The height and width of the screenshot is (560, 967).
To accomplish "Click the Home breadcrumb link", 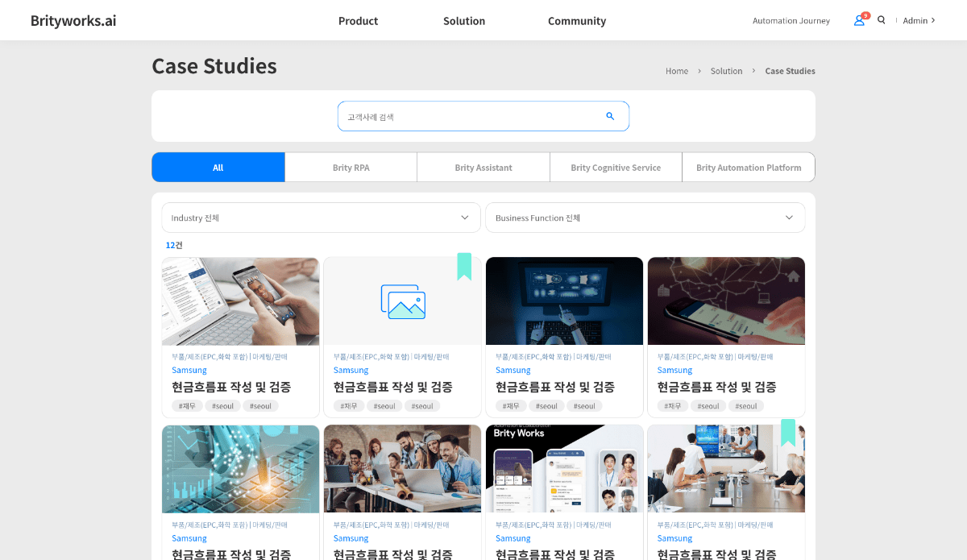I will 677,71.
